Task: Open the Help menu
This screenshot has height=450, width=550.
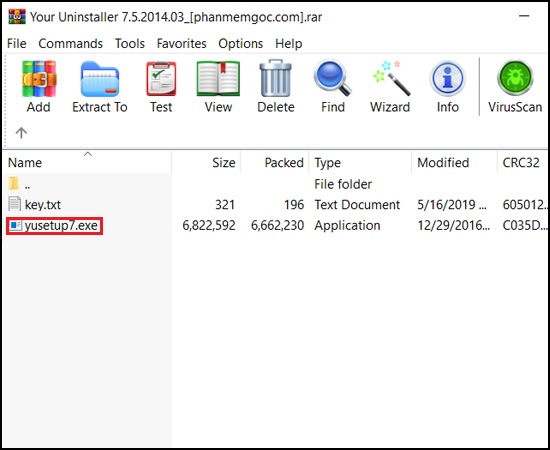Action: coord(289,43)
